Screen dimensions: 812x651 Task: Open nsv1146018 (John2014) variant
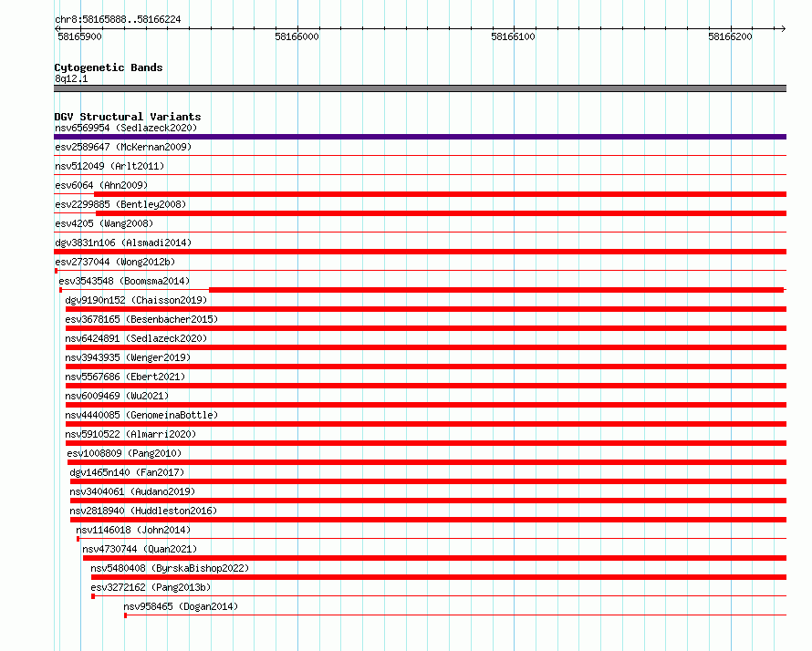(133, 530)
